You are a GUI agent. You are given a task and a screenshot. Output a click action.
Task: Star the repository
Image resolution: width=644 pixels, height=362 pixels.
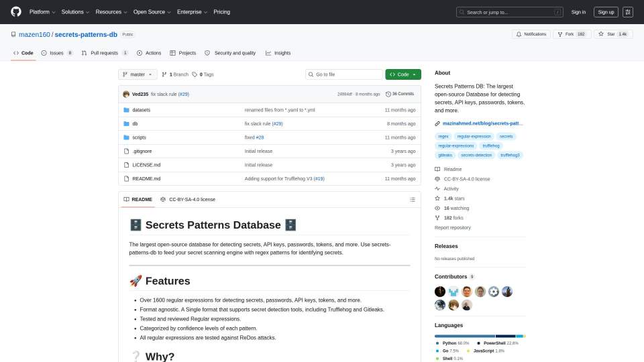613,34
